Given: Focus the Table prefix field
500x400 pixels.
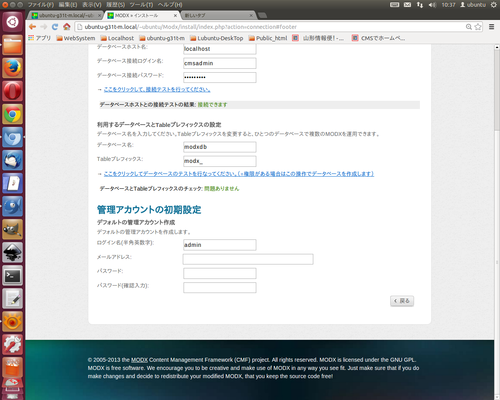Looking at the screenshot, I should pyautogui.click(x=220, y=161).
